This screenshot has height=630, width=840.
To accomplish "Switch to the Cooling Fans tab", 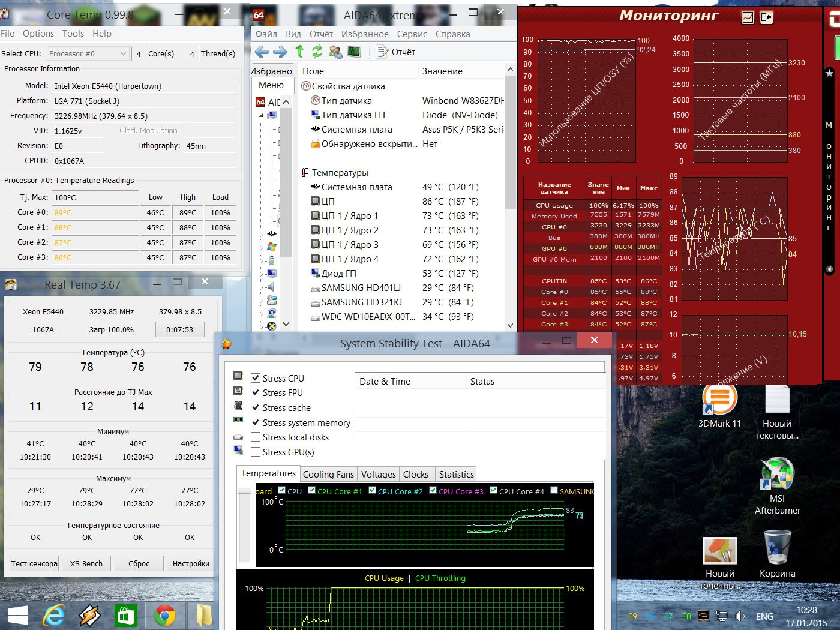I will pyautogui.click(x=328, y=474).
